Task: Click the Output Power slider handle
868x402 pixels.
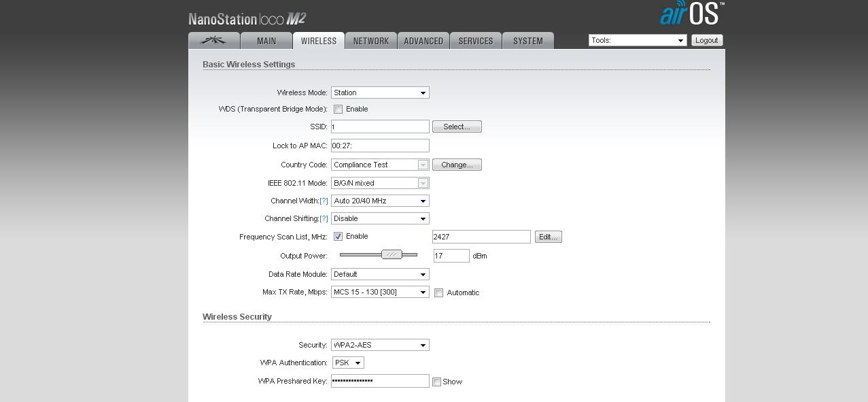Action: coord(392,254)
